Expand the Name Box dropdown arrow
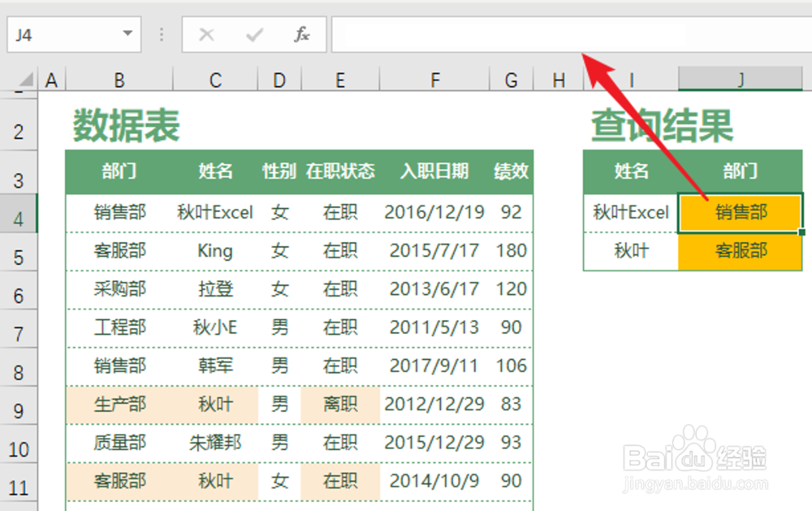The height and width of the screenshot is (511, 812). [x=127, y=33]
